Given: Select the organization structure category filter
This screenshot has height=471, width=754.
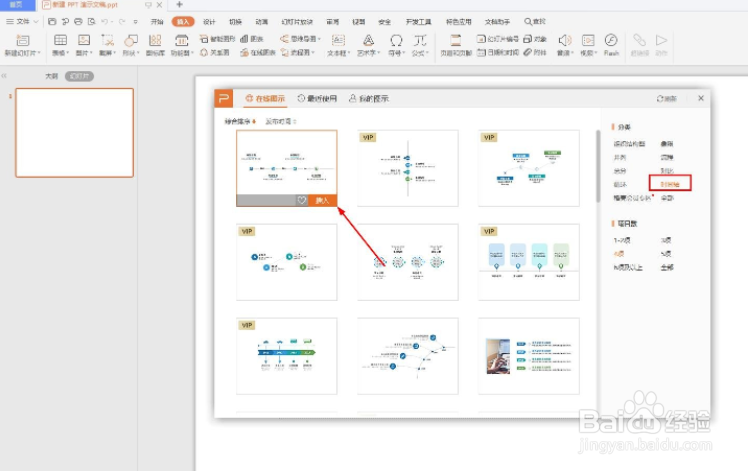Looking at the screenshot, I should coord(629,143).
